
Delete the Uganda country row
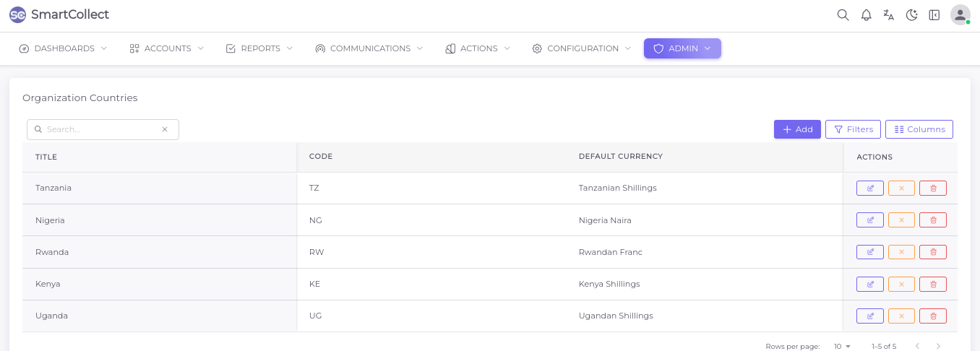tap(932, 316)
